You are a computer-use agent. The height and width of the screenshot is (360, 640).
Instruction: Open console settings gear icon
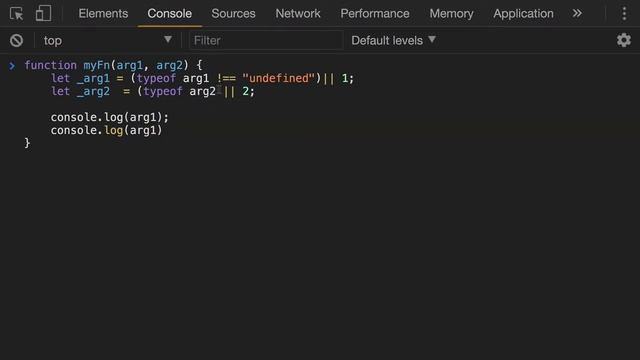[x=624, y=40]
